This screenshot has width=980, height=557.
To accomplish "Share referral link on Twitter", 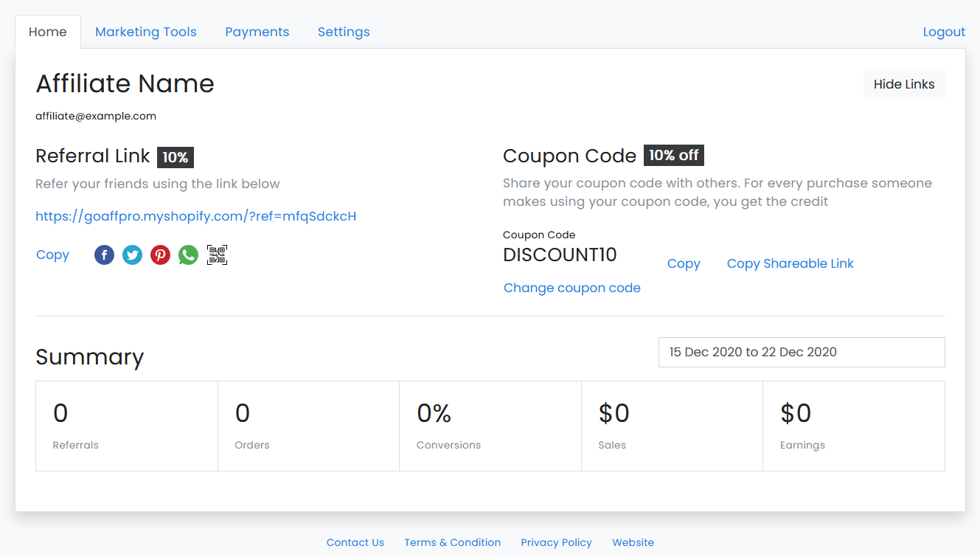I will pos(132,255).
